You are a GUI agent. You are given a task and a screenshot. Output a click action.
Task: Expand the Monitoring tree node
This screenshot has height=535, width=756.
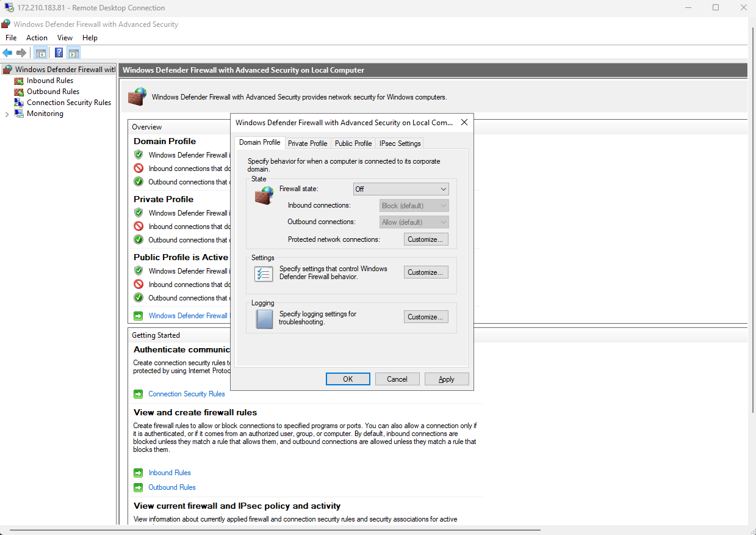pyautogui.click(x=7, y=114)
